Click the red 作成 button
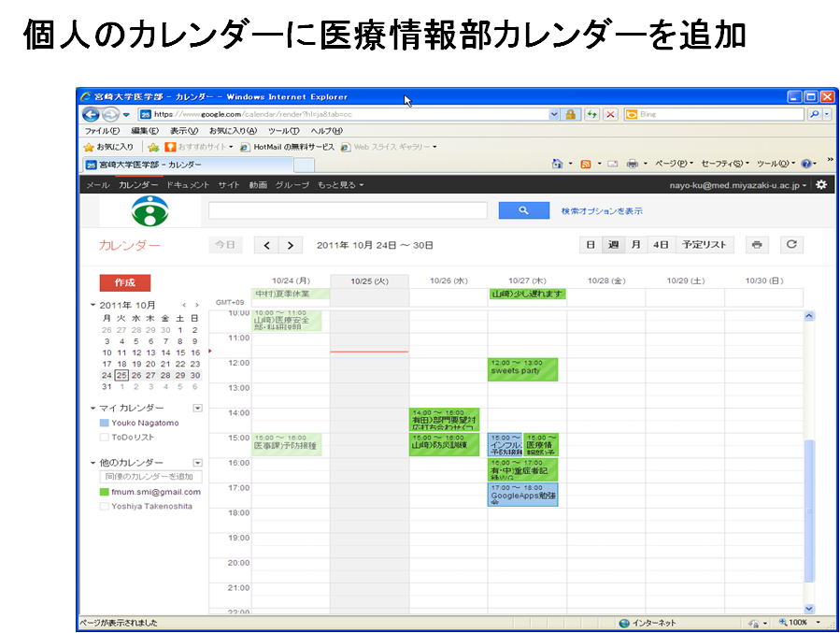The width and height of the screenshot is (840, 633). (124, 282)
